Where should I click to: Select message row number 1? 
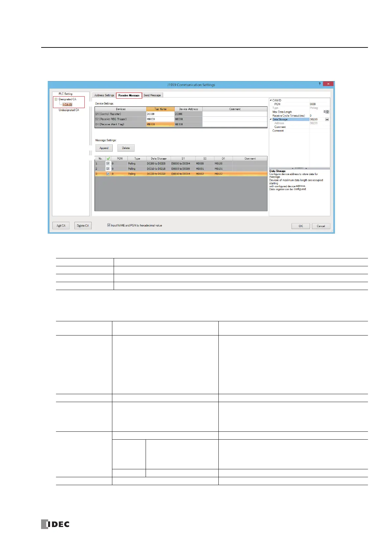click(100, 163)
